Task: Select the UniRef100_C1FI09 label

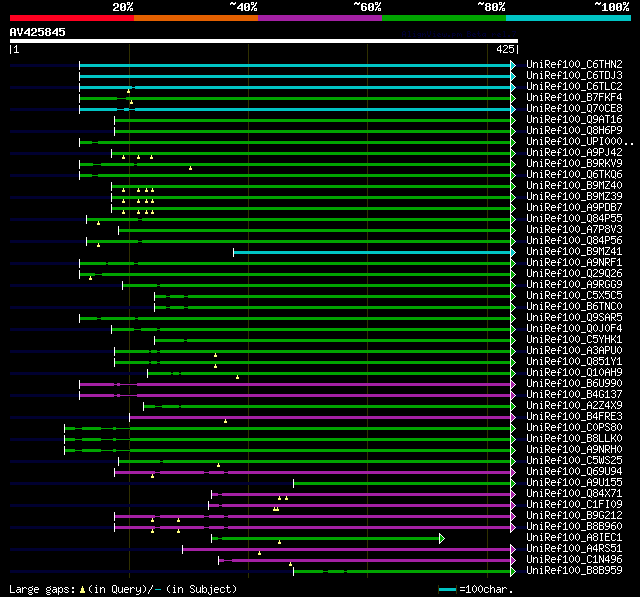Action: (574, 505)
